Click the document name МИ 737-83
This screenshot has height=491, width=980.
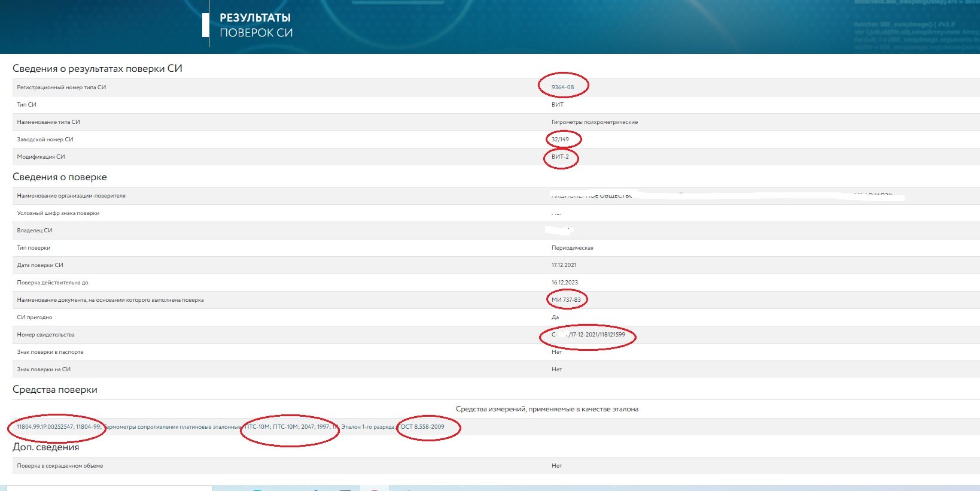[566, 300]
